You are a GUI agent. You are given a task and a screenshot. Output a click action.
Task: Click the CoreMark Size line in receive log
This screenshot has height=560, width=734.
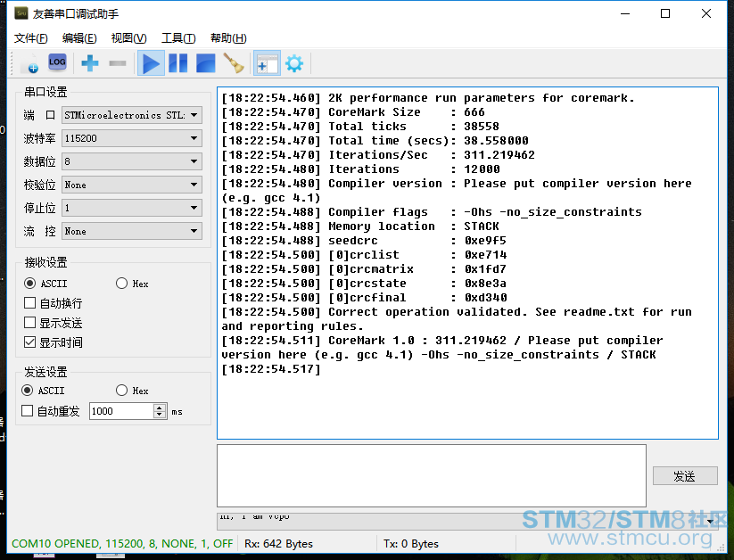pos(353,112)
